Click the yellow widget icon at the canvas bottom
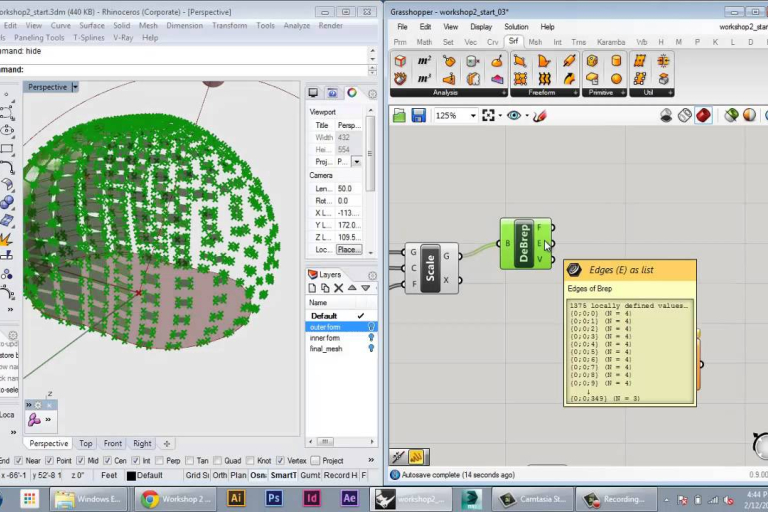This screenshot has height=512, width=768. (416, 457)
